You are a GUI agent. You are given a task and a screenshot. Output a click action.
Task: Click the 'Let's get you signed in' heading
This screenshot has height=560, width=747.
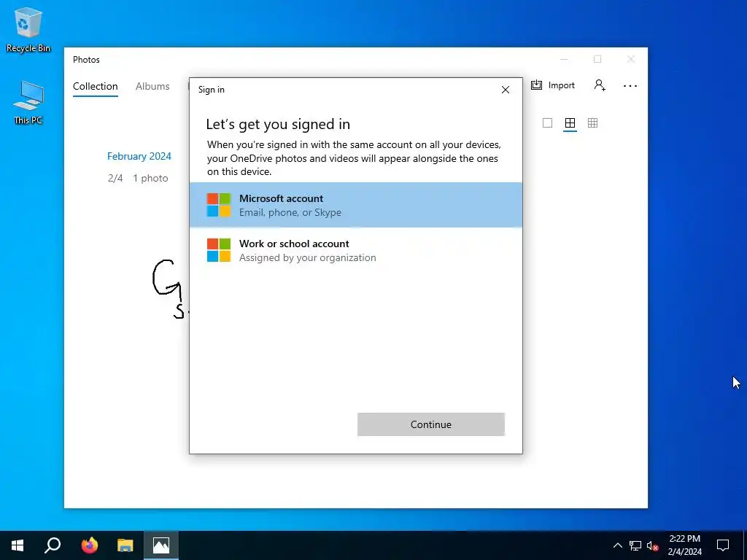click(x=278, y=124)
